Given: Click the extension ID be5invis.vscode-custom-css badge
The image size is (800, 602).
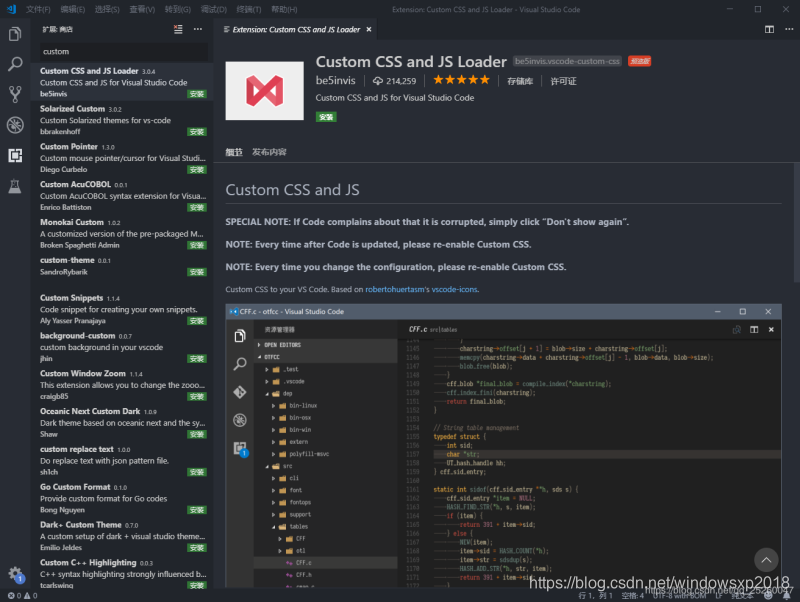Looking at the screenshot, I should coord(567,61).
